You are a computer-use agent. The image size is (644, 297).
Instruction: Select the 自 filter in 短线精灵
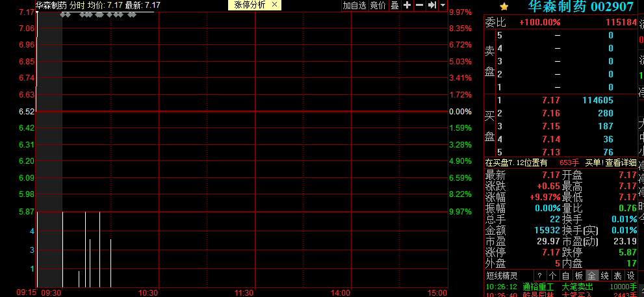coord(565,276)
